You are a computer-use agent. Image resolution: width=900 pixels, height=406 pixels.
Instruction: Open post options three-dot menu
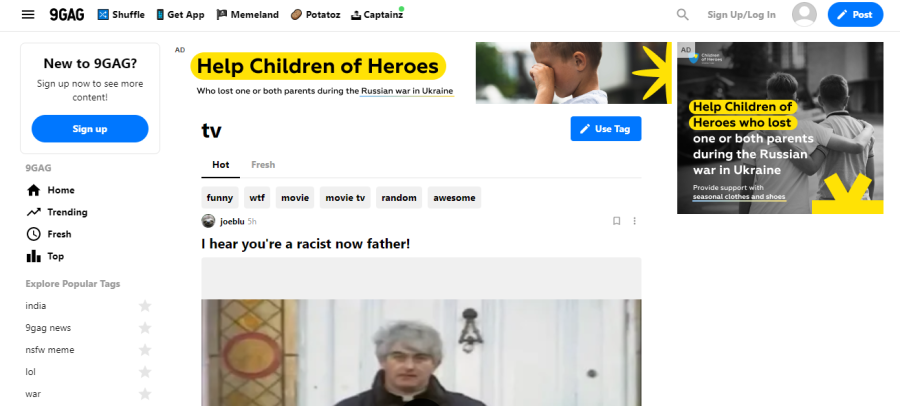[634, 221]
